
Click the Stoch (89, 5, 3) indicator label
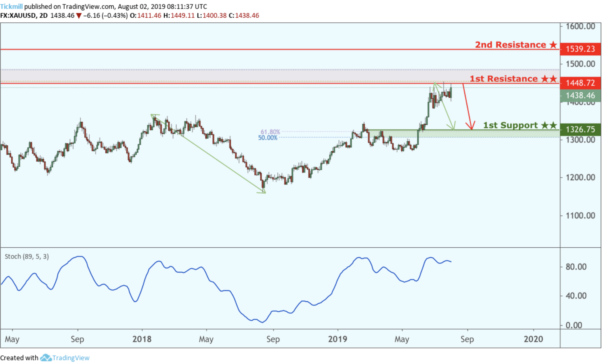(27, 256)
